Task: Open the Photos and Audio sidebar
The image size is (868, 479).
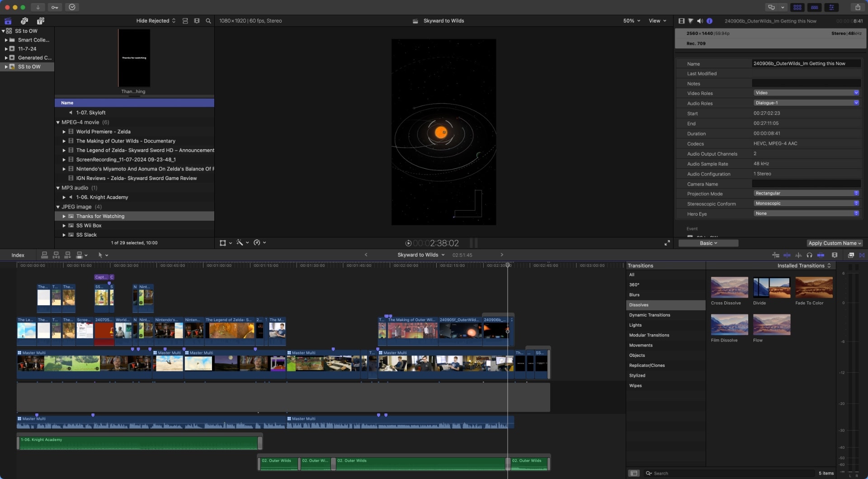Action: (24, 21)
